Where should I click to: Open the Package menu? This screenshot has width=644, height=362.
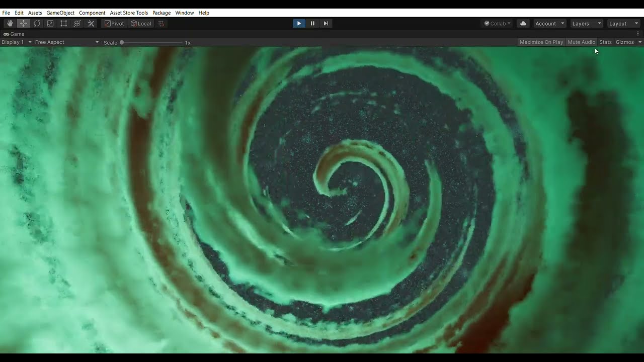coord(162,13)
